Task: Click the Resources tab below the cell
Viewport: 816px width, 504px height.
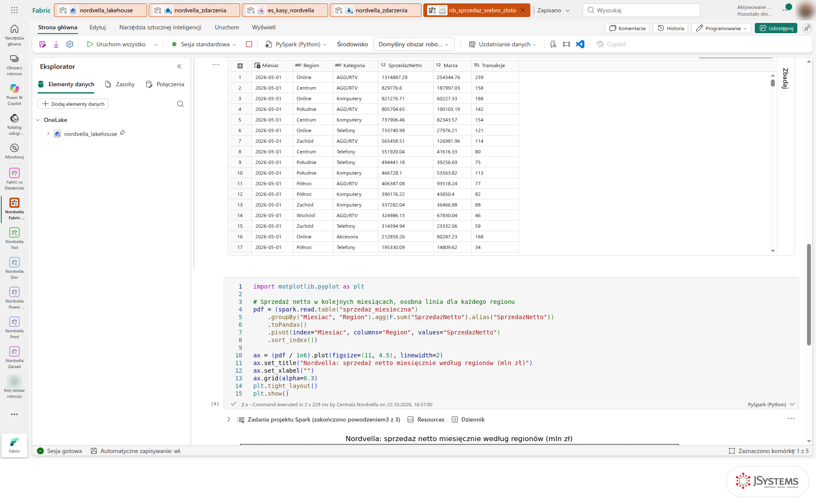Action: click(426, 419)
